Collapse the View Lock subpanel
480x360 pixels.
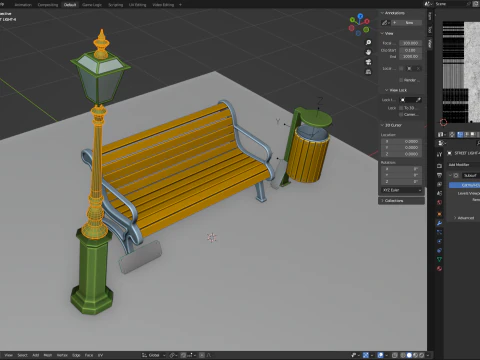tap(386, 90)
